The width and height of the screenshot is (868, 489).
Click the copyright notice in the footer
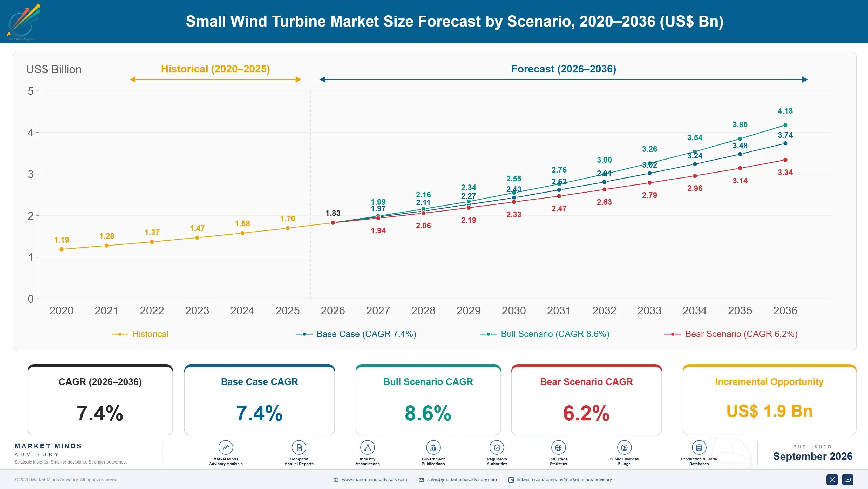click(x=66, y=480)
